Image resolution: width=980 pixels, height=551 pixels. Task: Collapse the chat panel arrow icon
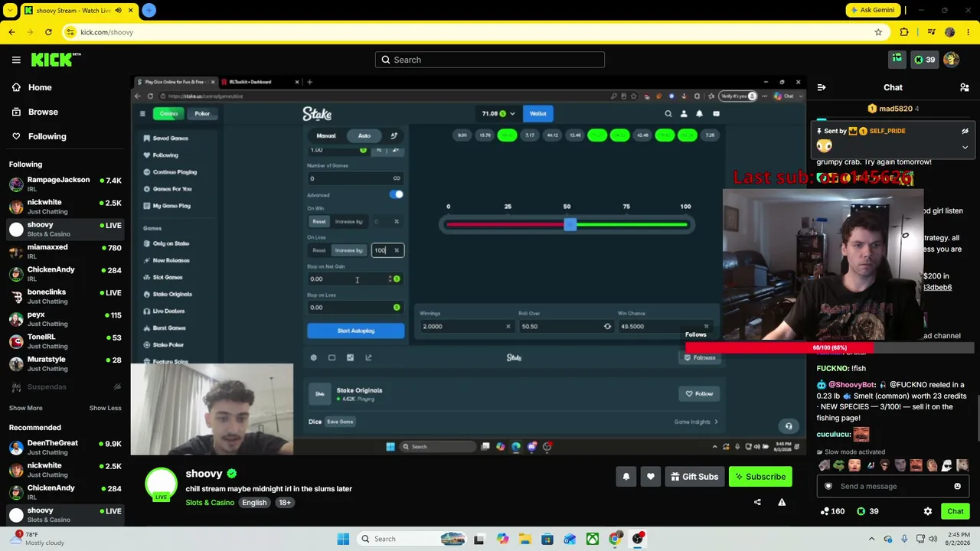822,87
